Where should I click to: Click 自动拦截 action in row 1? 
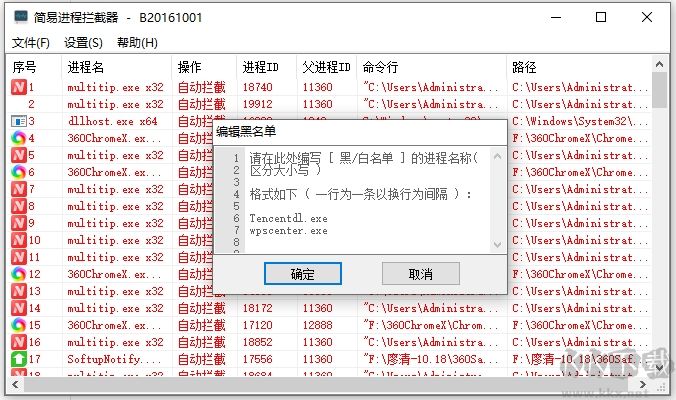point(202,87)
